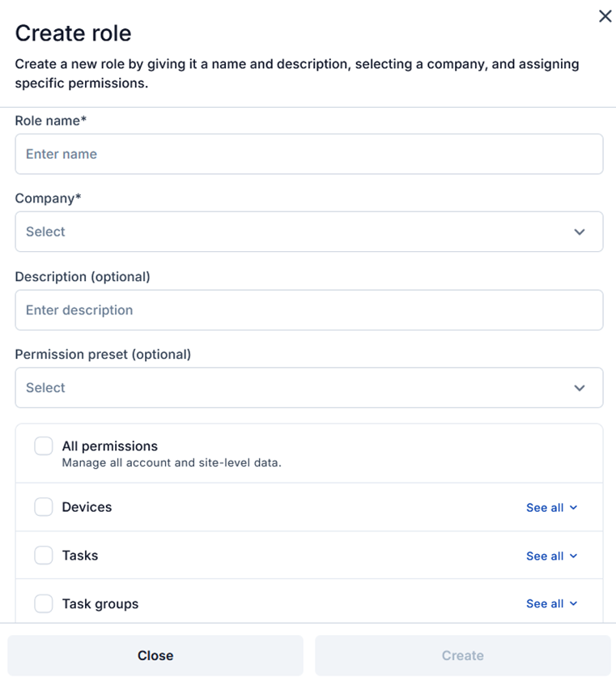Open the Company select dropdown

click(308, 232)
